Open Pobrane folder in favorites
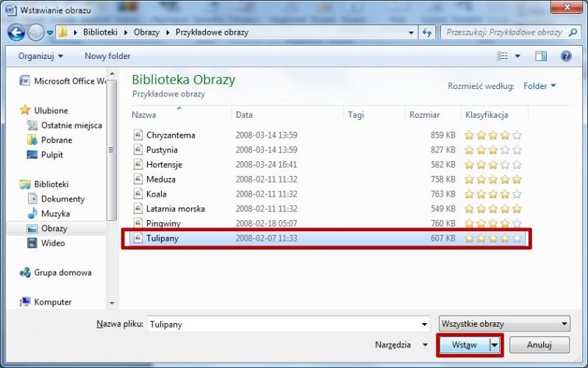 pyautogui.click(x=57, y=140)
